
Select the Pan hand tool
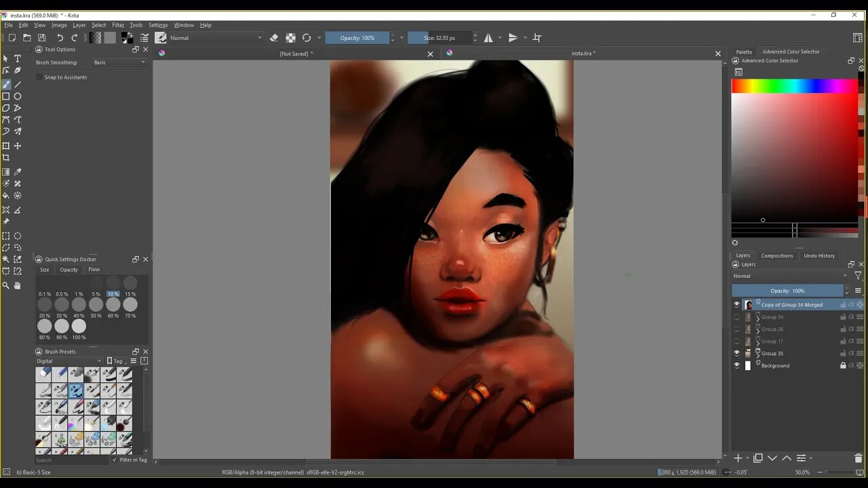(18, 285)
